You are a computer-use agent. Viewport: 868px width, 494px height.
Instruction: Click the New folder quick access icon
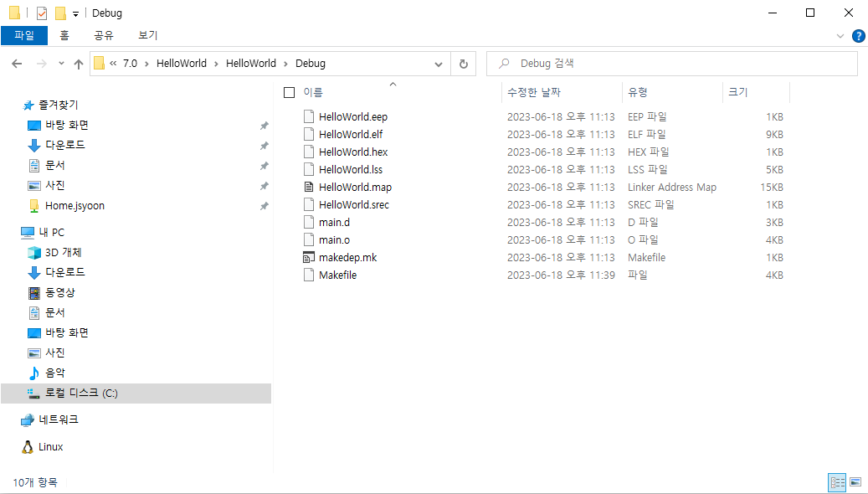60,13
